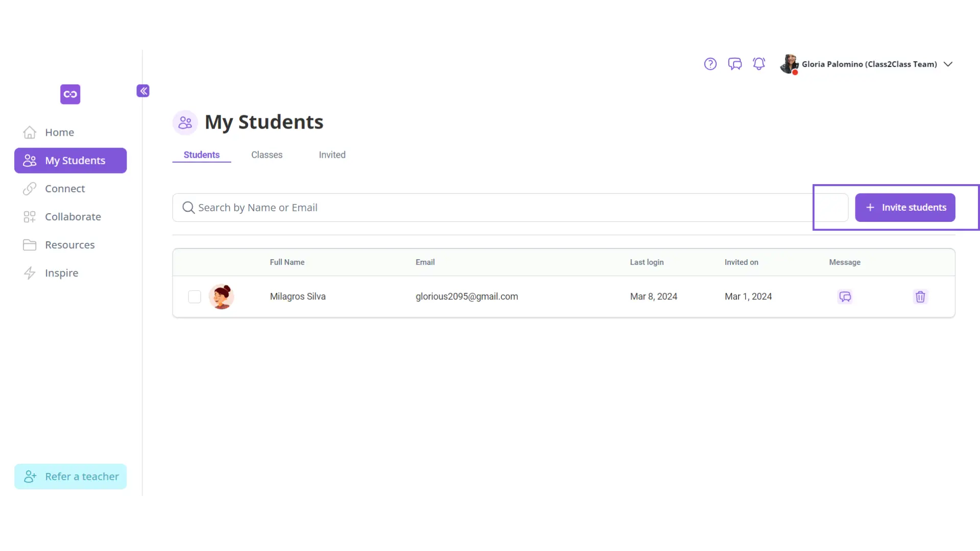Open the chat messages icon in header

(x=734, y=64)
